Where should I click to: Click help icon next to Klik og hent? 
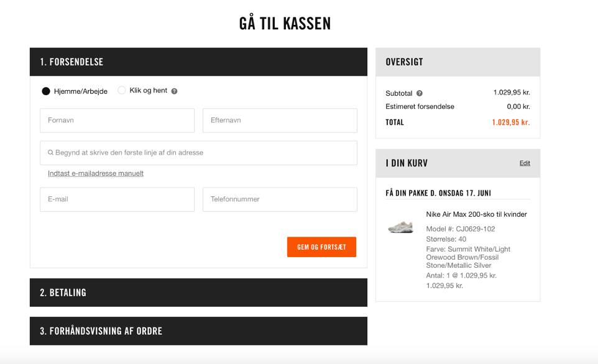pyautogui.click(x=174, y=91)
